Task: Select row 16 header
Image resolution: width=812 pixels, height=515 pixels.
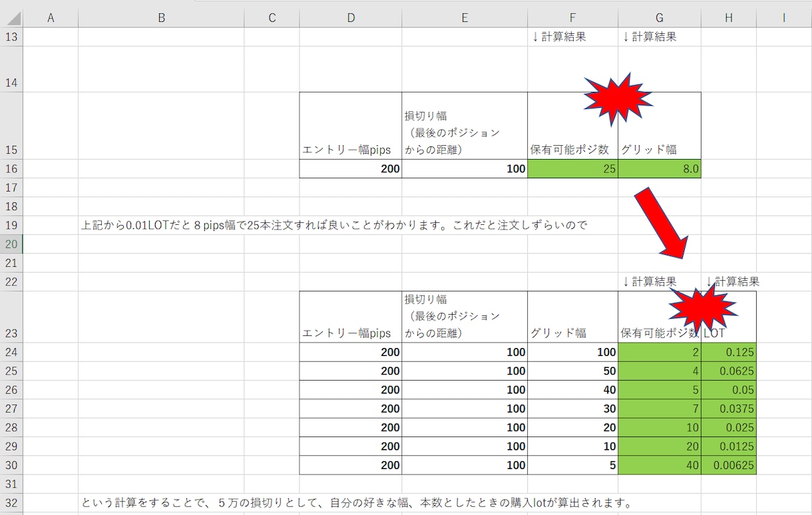Action: click(11, 169)
